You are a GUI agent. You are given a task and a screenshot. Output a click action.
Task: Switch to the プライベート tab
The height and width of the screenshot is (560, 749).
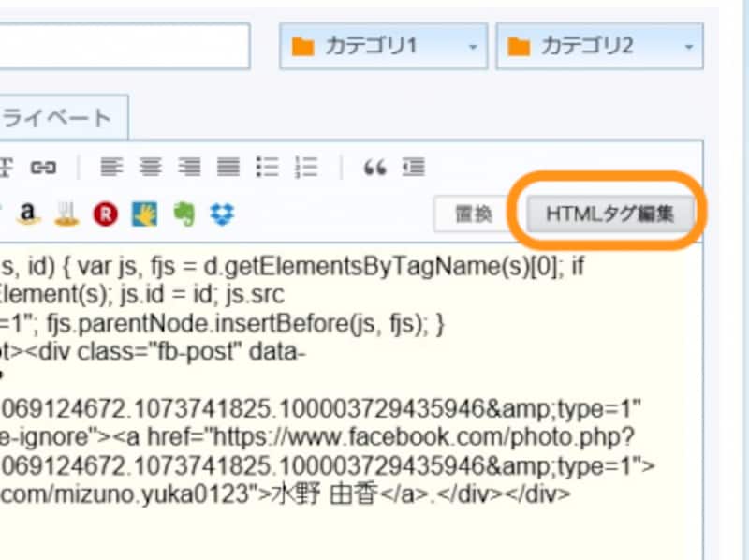pos(56,116)
